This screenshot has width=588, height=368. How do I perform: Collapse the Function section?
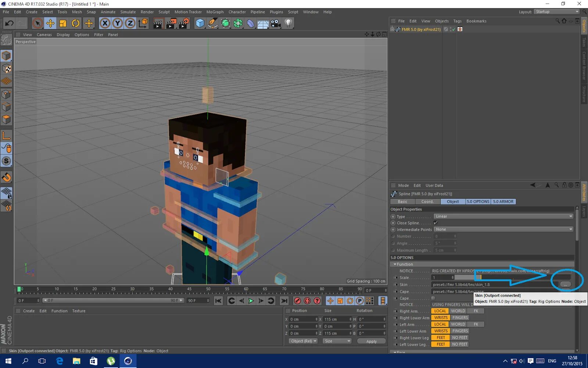click(x=395, y=264)
